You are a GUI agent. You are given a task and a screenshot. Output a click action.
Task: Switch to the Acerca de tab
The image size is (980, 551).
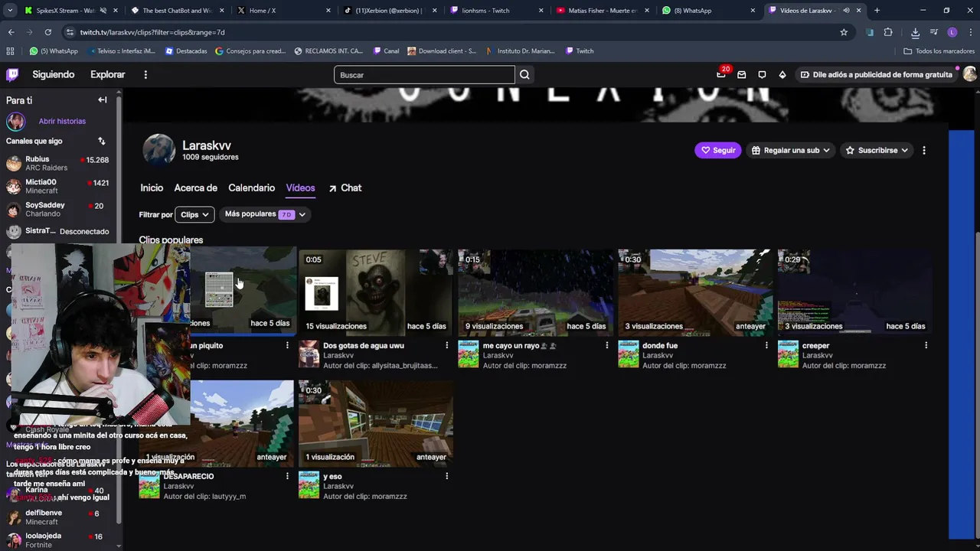(195, 187)
